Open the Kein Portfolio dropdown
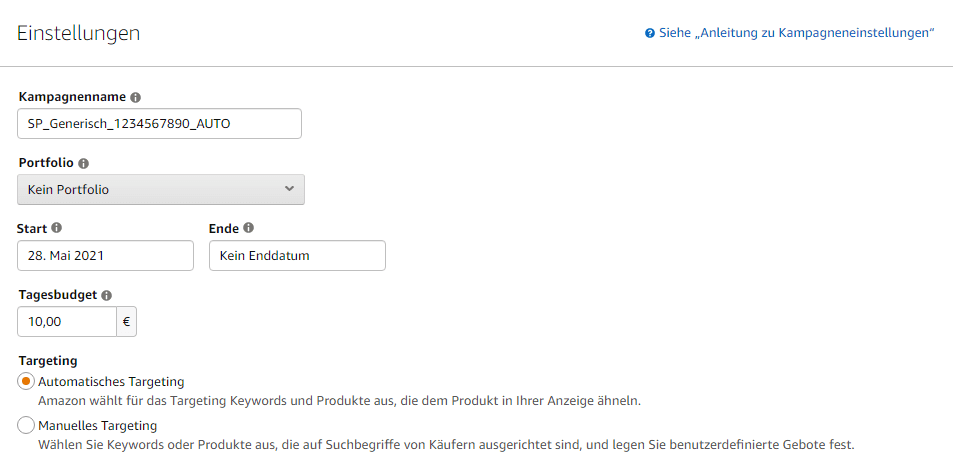This screenshot has width=953, height=472. 161,190
